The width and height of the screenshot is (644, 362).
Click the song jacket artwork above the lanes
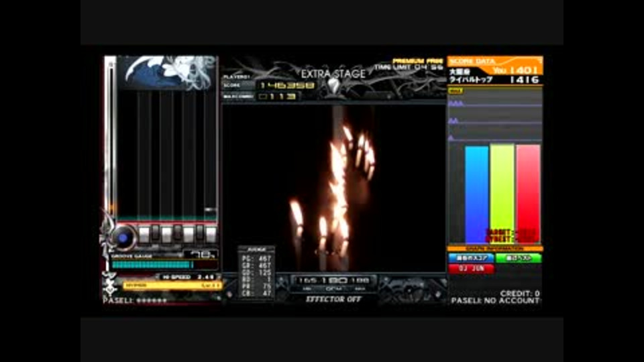(x=167, y=73)
